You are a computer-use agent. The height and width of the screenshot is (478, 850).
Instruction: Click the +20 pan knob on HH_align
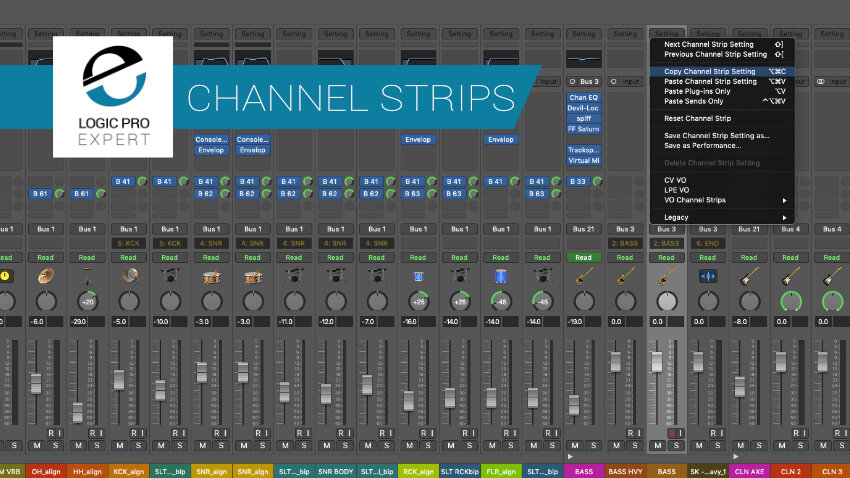(x=87, y=301)
